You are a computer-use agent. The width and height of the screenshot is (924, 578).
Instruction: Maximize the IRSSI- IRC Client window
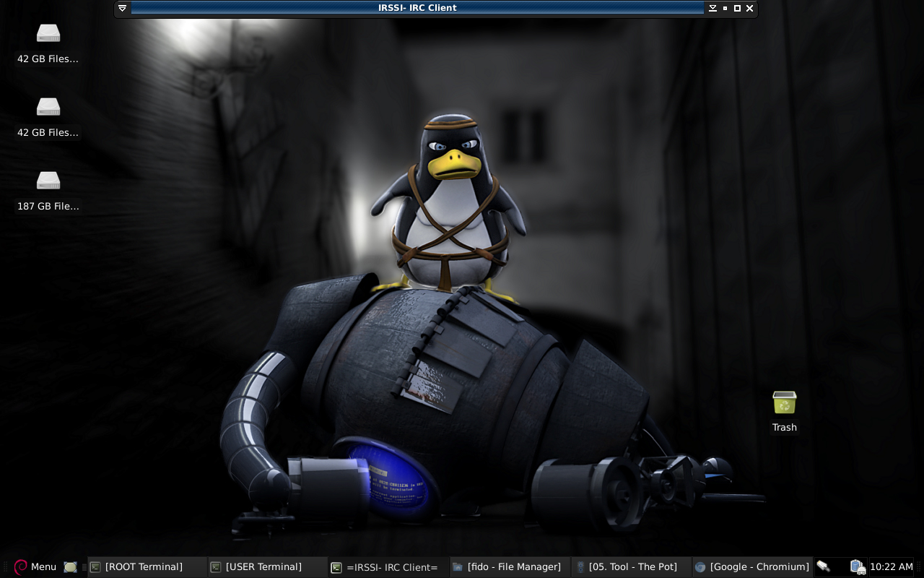(737, 8)
